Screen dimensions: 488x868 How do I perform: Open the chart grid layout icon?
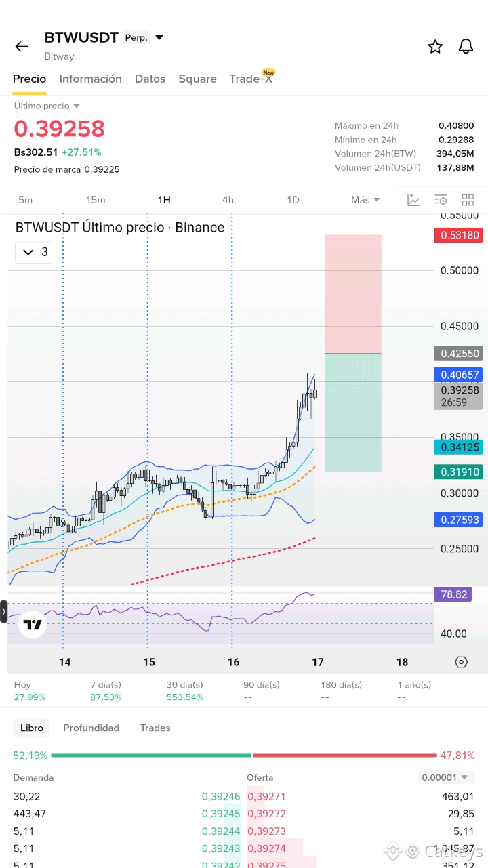[468, 200]
